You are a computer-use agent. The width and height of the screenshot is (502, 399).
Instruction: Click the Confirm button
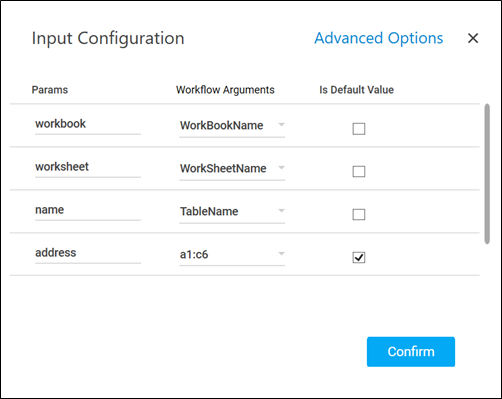pos(411,352)
